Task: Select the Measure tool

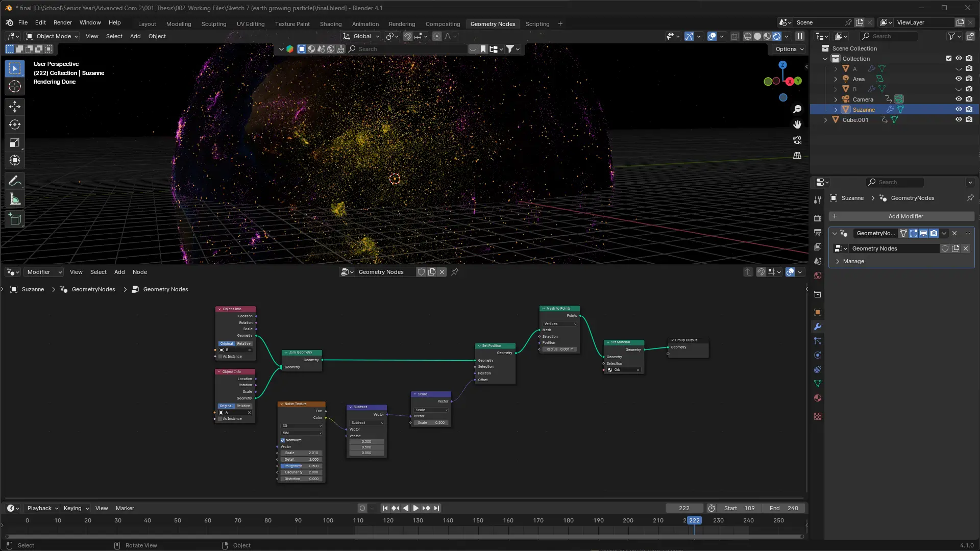Action: 15,199
